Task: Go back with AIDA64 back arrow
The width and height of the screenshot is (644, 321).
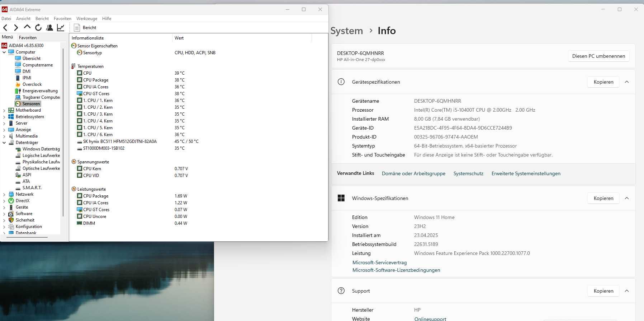Action: tap(5, 28)
